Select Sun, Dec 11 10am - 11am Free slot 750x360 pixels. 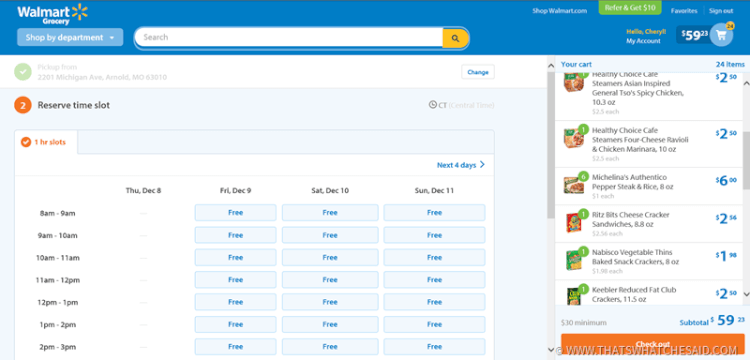coord(434,257)
